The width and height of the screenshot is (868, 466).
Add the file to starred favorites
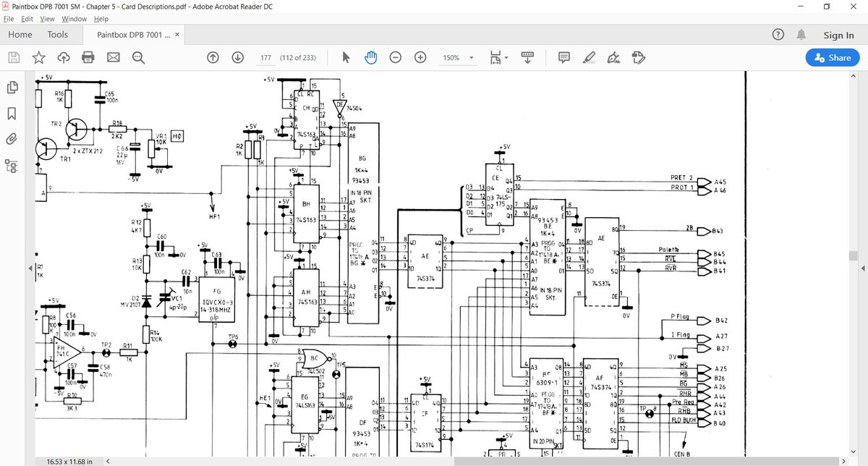38,57
